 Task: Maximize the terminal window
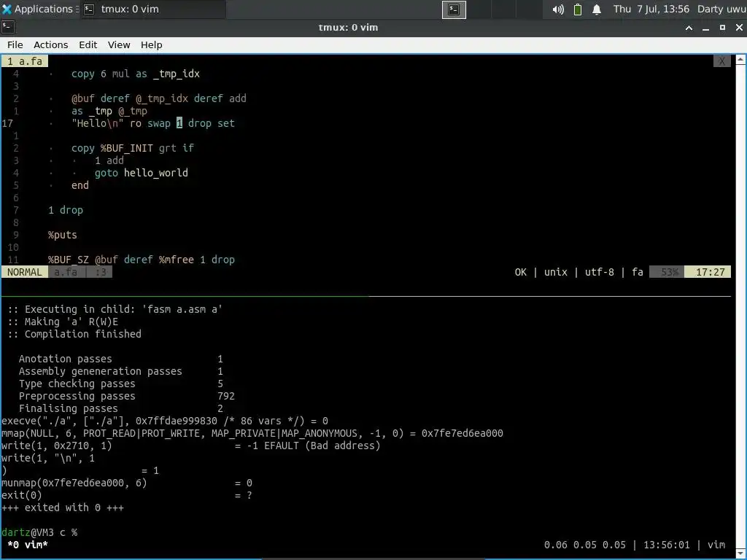tap(722, 28)
